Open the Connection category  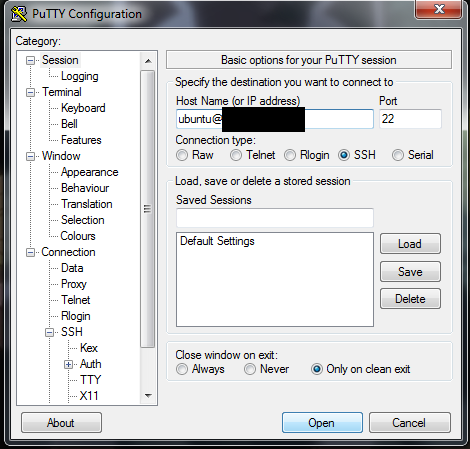68,252
